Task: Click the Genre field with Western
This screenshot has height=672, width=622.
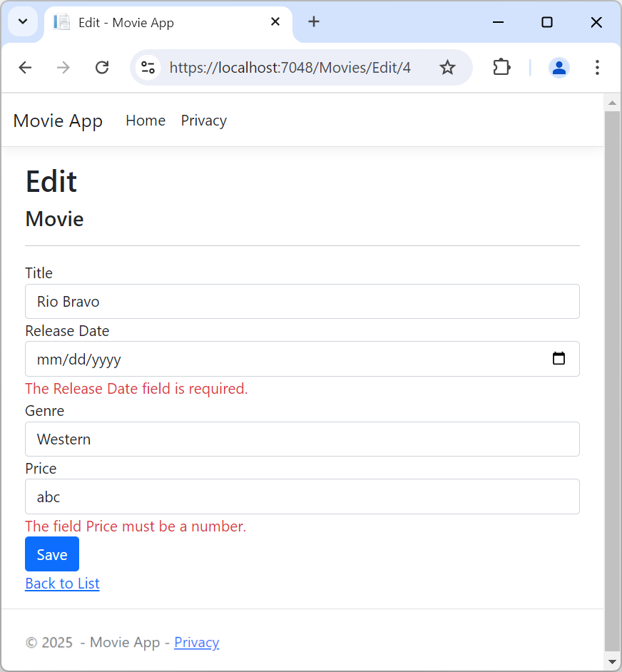Action: pos(302,439)
